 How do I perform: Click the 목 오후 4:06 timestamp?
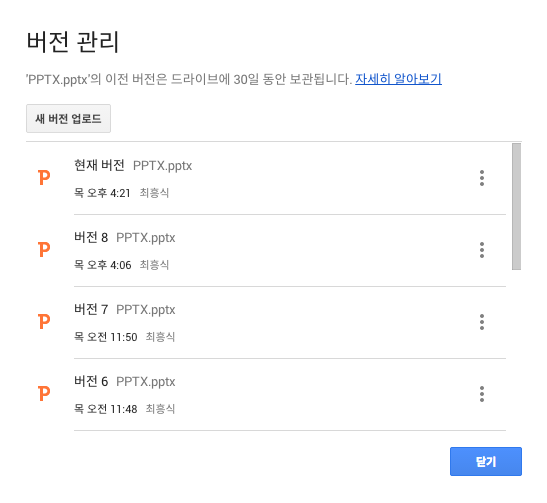coord(103,265)
